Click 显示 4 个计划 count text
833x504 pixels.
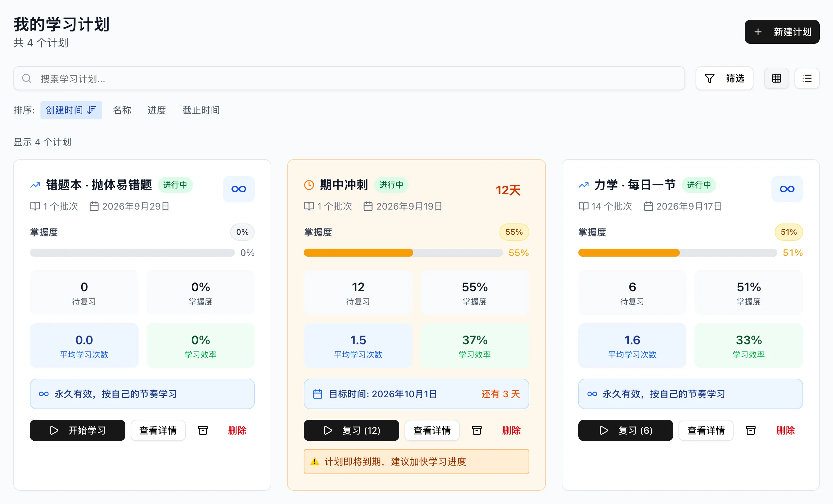tap(42, 142)
